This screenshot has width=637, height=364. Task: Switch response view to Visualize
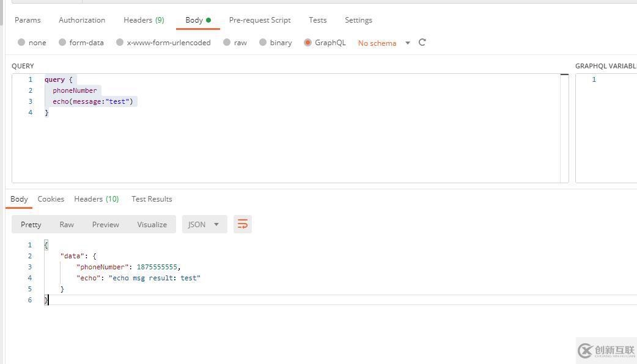[x=152, y=224]
